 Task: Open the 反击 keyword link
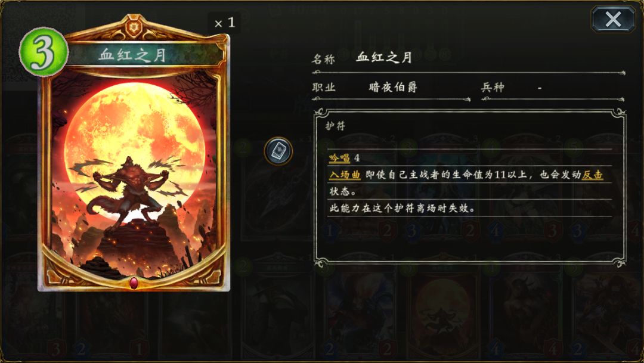(x=593, y=175)
